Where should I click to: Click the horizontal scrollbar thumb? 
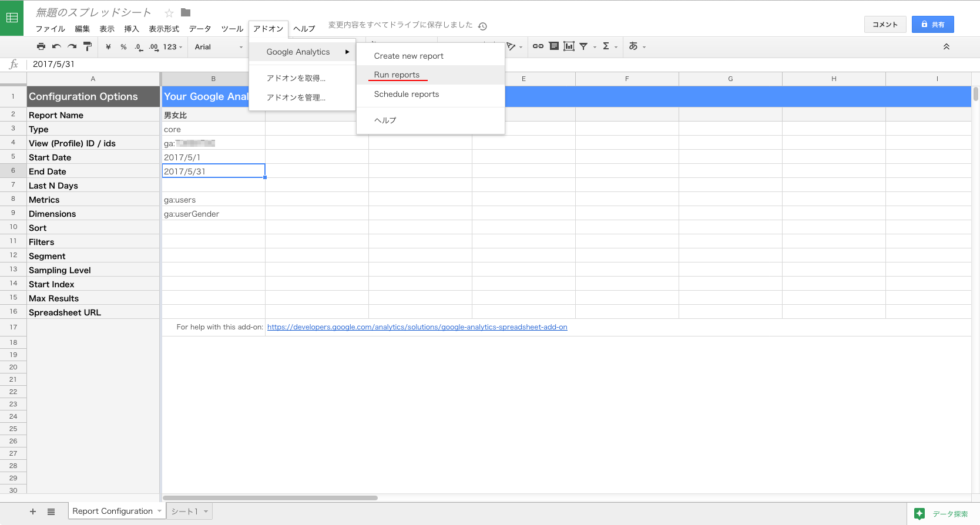pyautogui.click(x=270, y=498)
